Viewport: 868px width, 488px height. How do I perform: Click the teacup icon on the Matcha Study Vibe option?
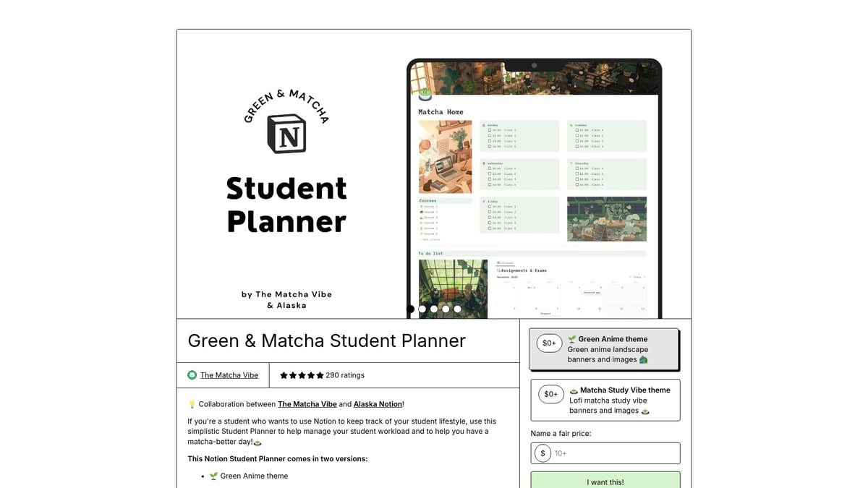pos(575,390)
